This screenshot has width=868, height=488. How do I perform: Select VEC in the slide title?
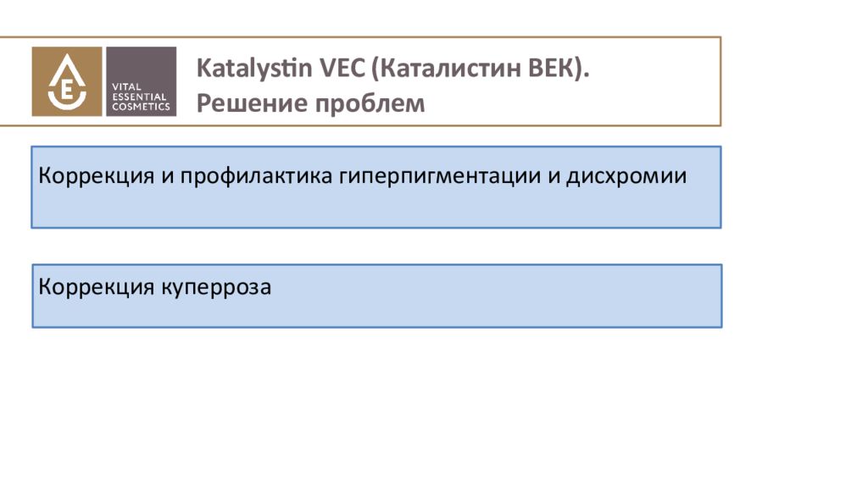point(342,68)
